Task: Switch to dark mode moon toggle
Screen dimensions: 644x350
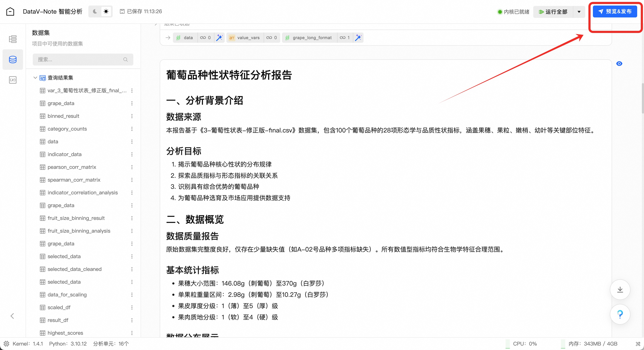Action: click(x=95, y=11)
